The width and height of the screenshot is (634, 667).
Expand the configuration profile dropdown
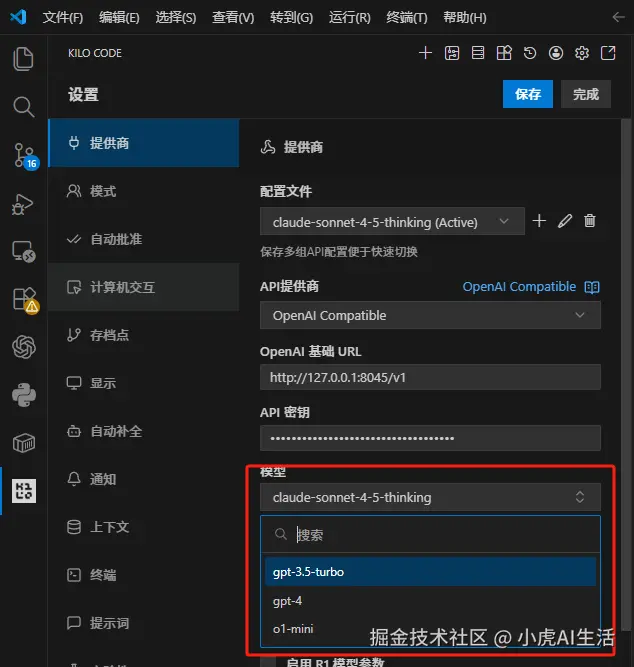pos(392,221)
